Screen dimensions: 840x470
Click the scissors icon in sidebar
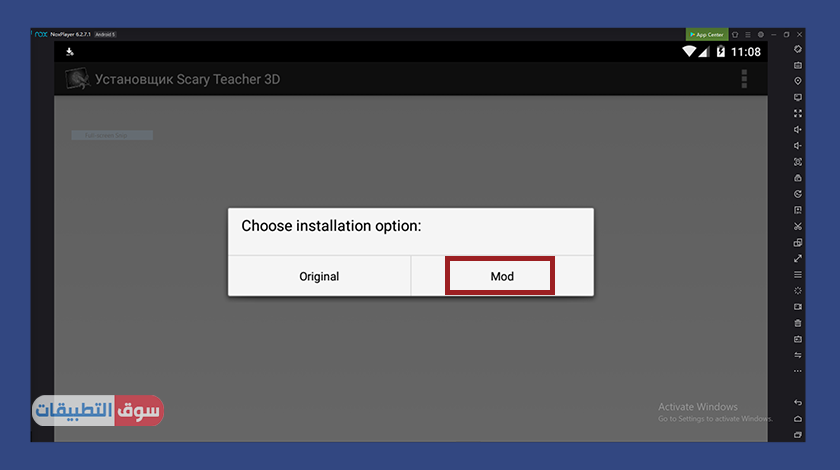pyautogui.click(x=798, y=226)
